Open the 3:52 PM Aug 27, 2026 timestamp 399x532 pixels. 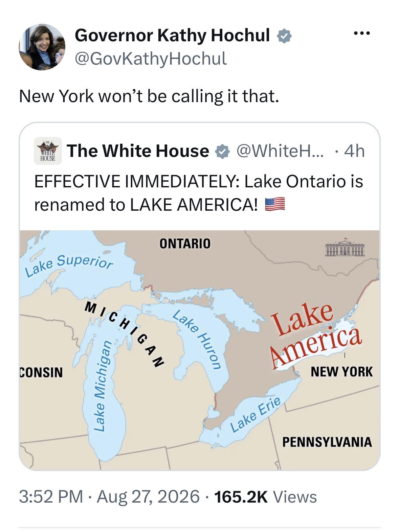click(x=109, y=496)
